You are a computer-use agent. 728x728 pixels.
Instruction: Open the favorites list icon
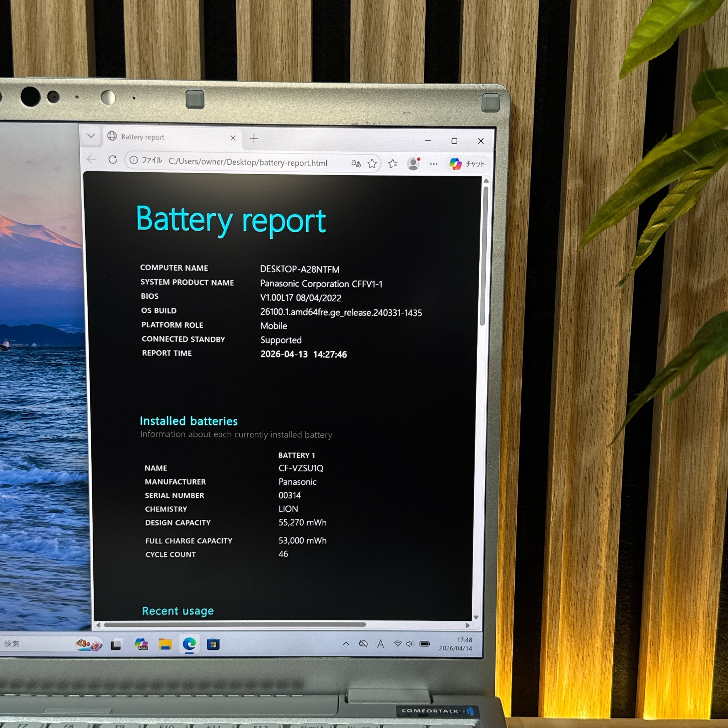(x=393, y=163)
